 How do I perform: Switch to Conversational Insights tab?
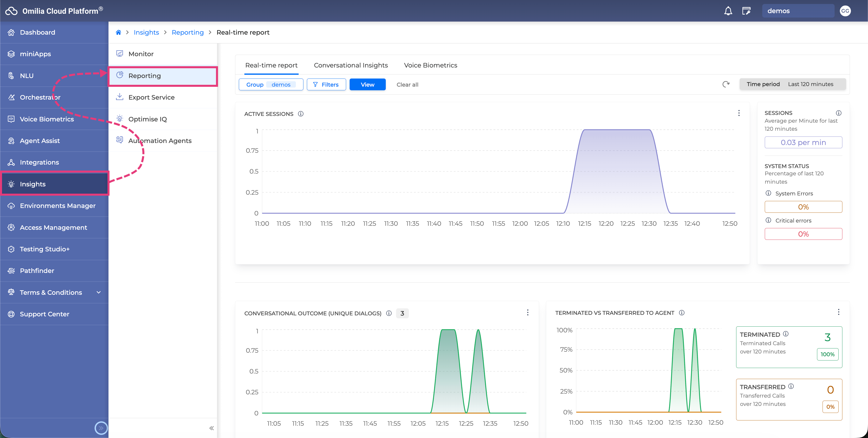pos(351,65)
